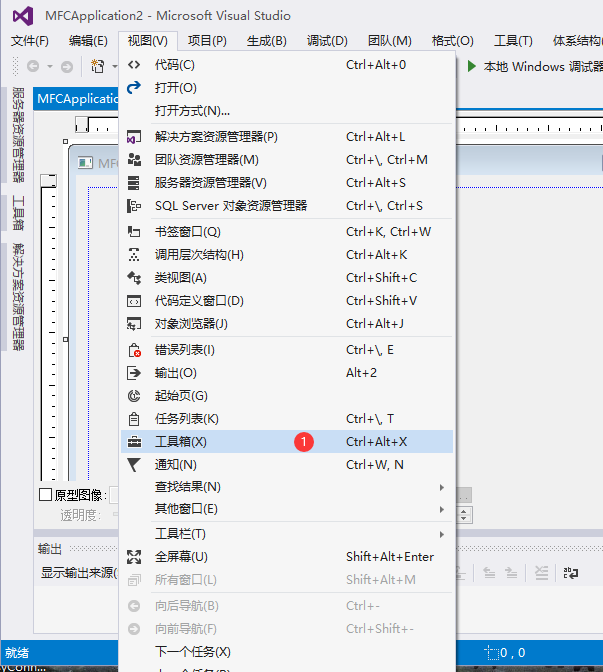603x672 pixels.
Task: Click the New Project toolbar icon
Action: point(98,66)
